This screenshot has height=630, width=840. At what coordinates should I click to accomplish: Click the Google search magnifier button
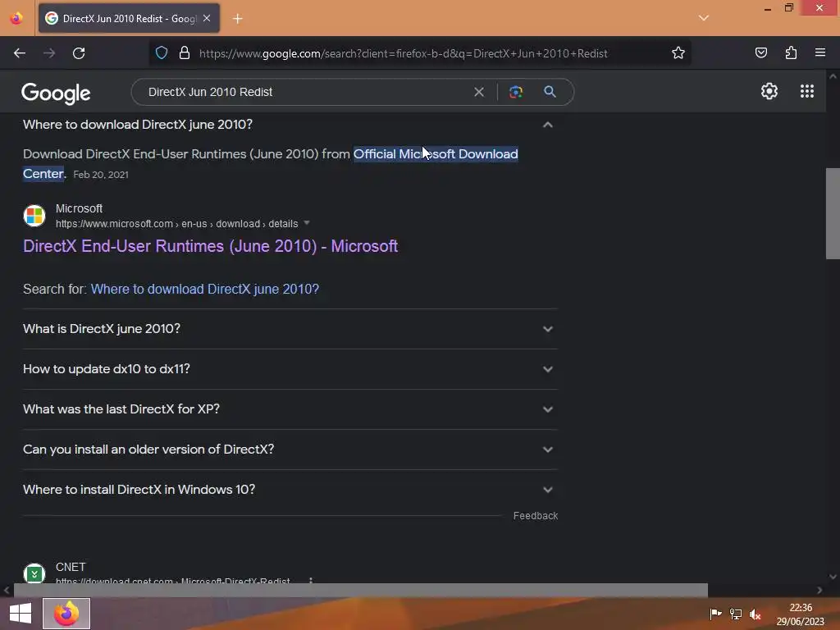tap(550, 92)
